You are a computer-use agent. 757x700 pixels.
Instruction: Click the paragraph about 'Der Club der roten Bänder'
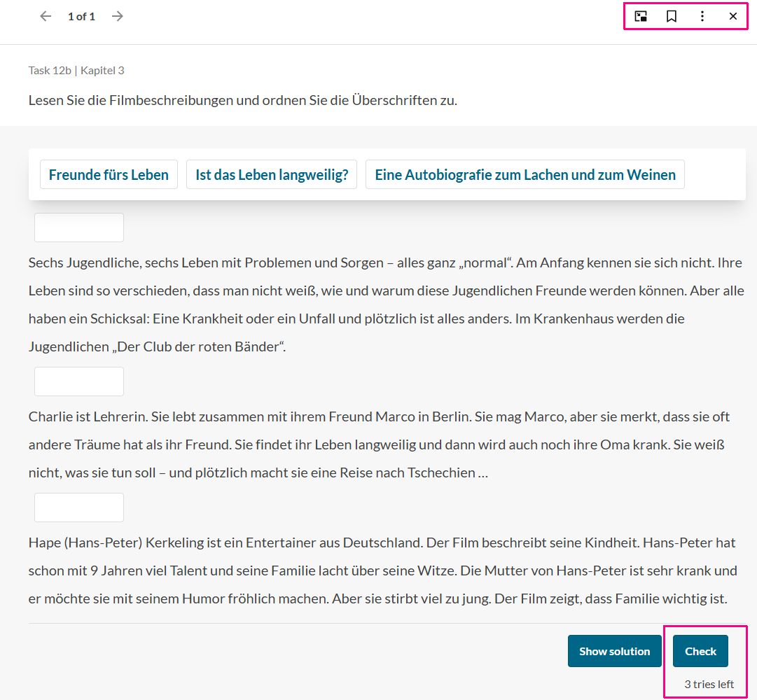(x=385, y=304)
